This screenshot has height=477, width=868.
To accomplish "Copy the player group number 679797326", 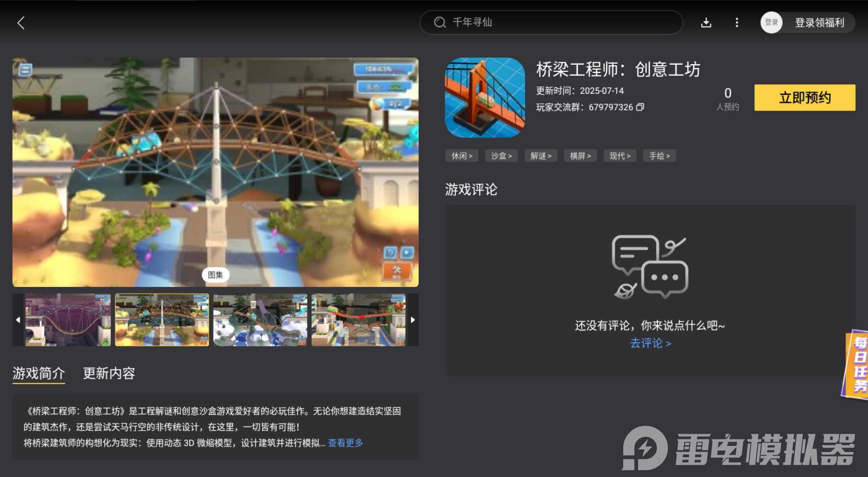I will (x=641, y=107).
